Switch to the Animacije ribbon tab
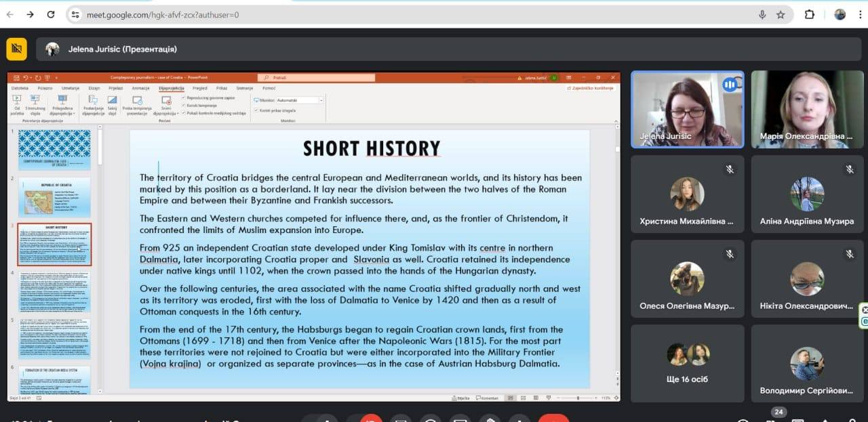Viewport: 868px width, 422px height. [140, 88]
